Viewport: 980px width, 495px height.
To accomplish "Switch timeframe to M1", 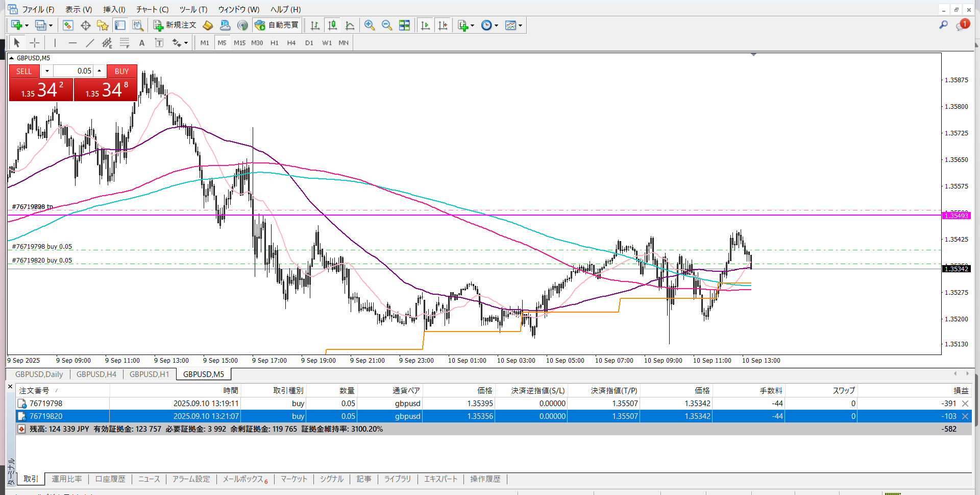I will 205,43.
